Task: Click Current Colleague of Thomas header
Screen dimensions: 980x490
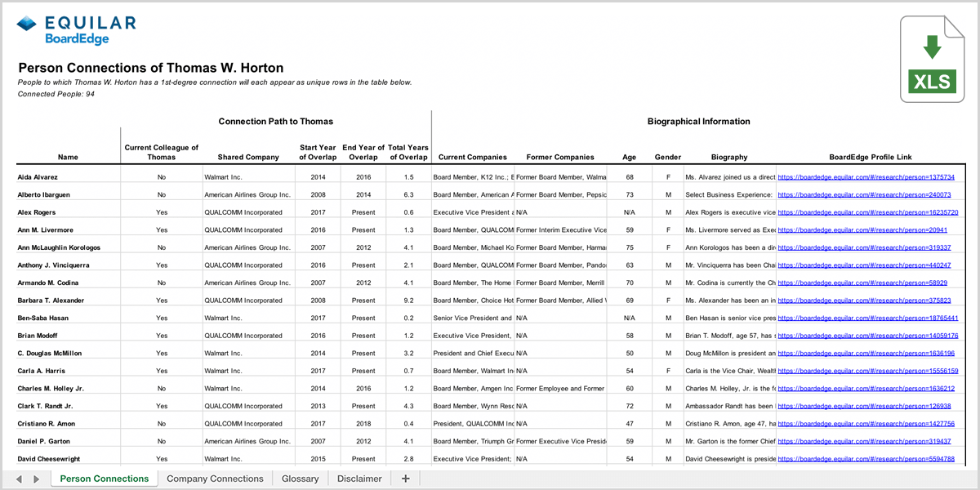Action: tap(162, 152)
